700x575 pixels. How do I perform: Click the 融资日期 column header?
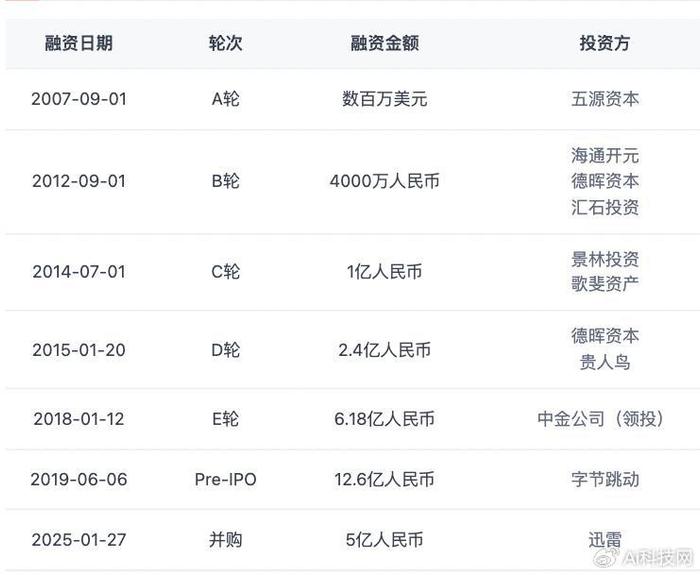[79, 43]
